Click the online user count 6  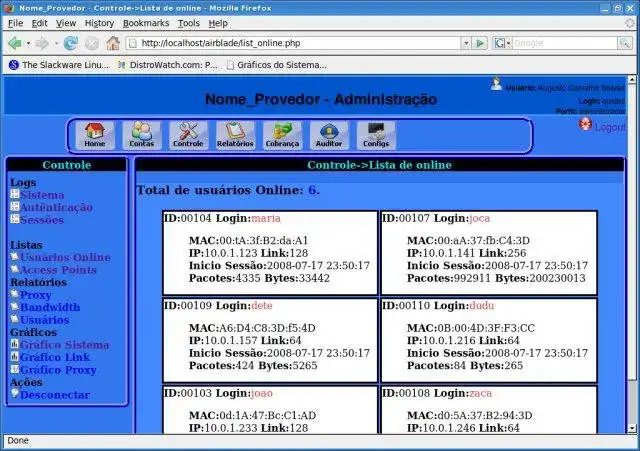point(312,190)
